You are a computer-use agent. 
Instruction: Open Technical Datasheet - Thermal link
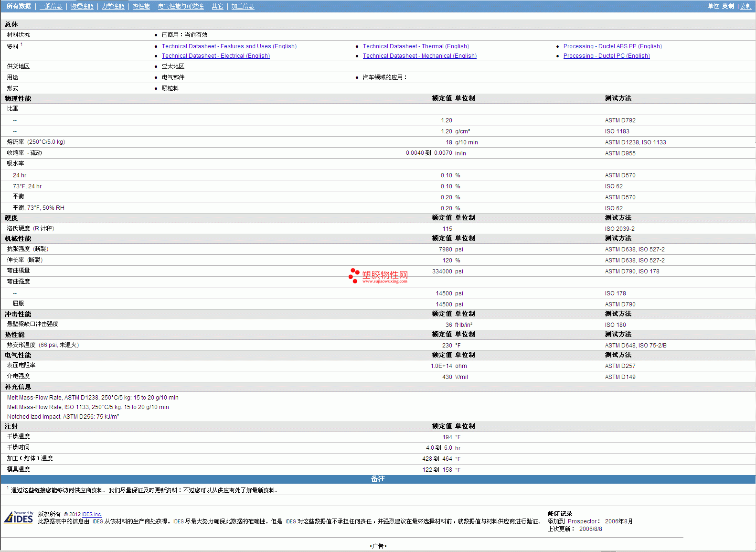(x=415, y=46)
